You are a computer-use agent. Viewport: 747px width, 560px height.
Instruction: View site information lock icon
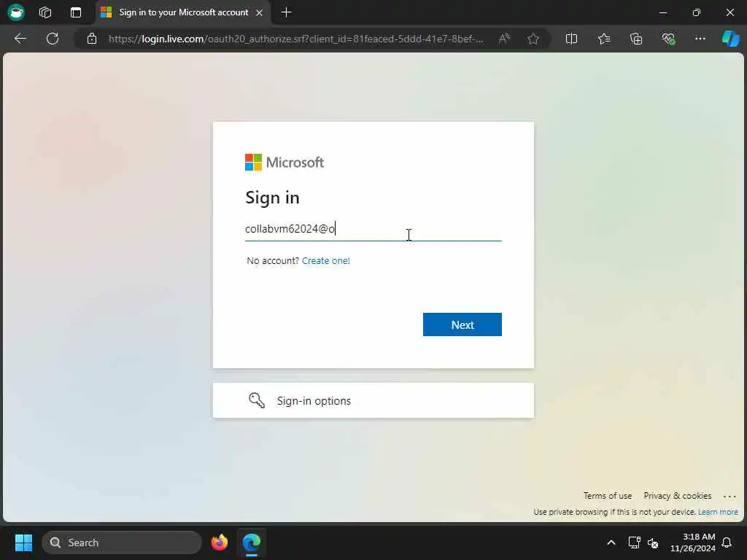point(92,39)
